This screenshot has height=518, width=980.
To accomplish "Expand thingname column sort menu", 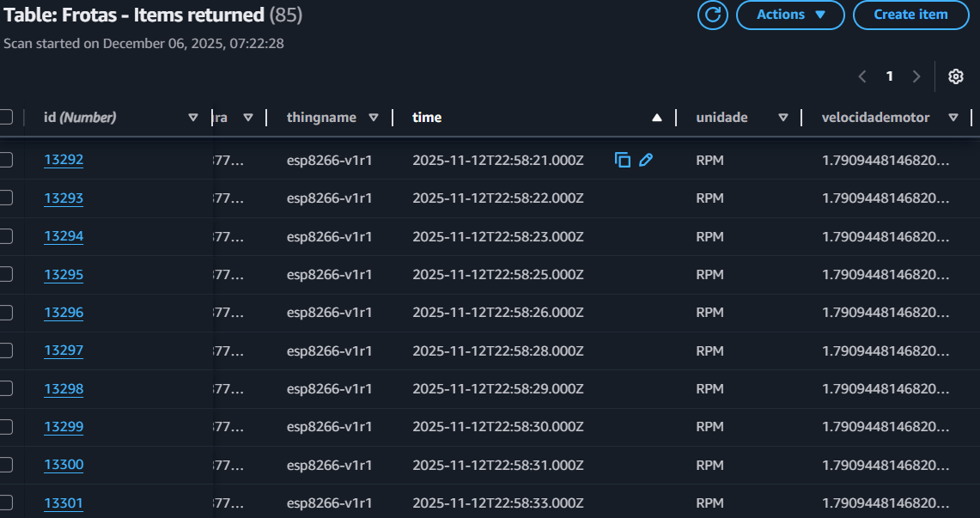I will point(374,118).
